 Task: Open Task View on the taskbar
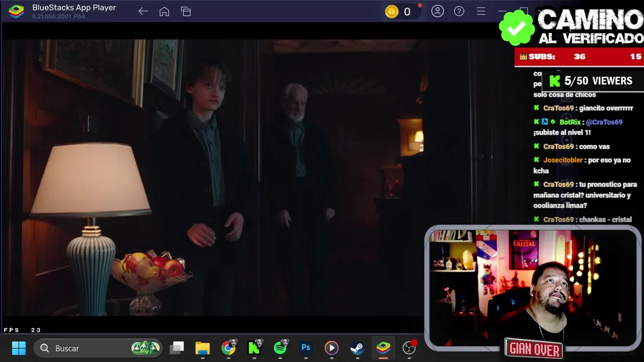(177, 348)
